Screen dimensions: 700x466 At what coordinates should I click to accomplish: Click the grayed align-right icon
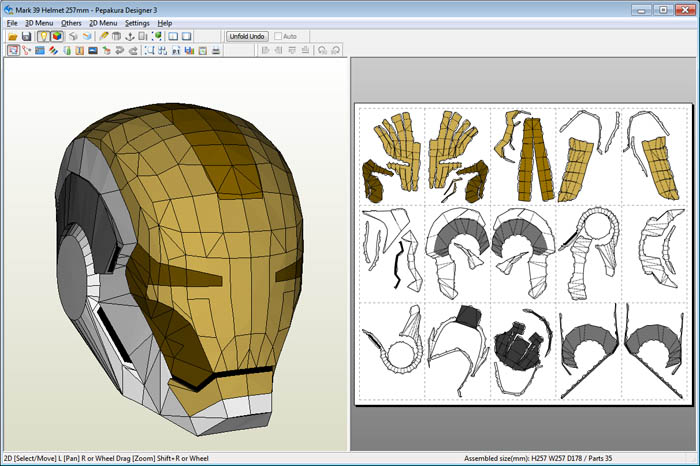click(x=279, y=50)
